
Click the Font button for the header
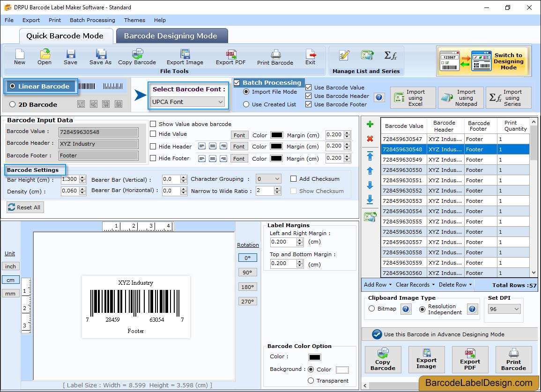239,146
